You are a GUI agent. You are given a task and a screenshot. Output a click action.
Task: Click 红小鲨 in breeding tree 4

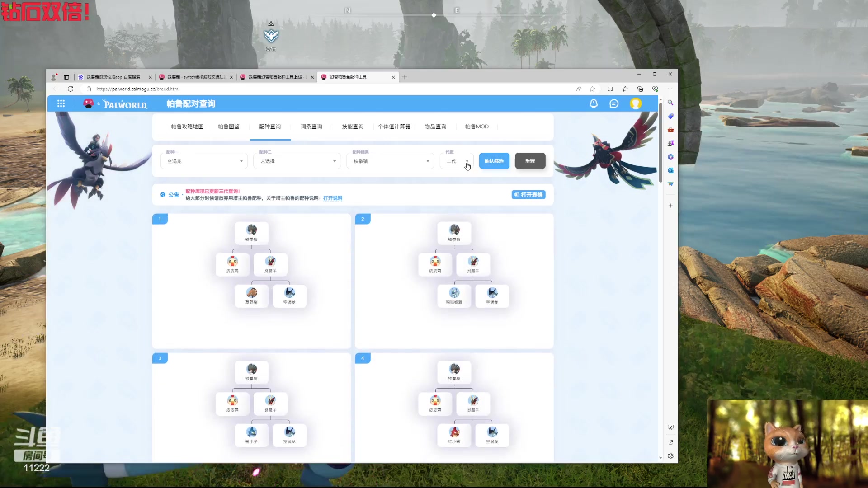pos(454,435)
